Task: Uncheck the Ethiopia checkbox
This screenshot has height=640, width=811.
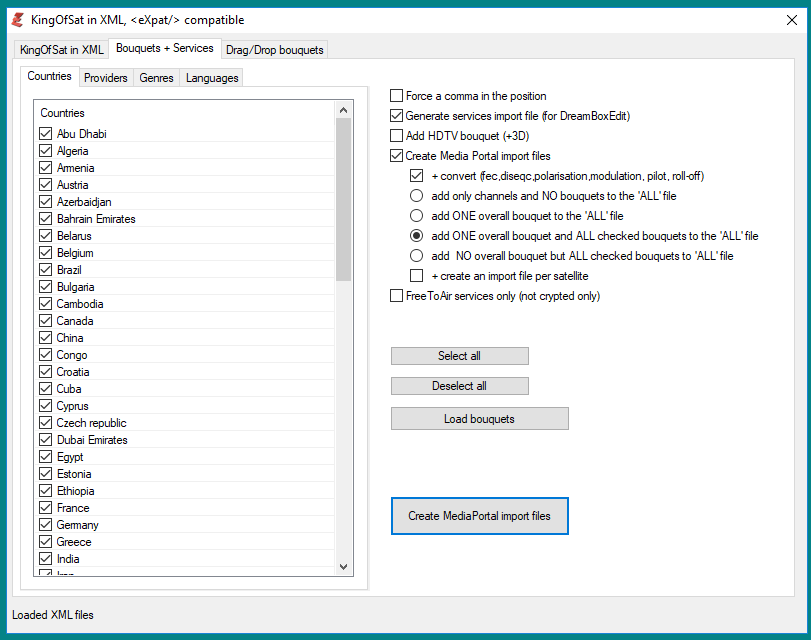Action: (x=46, y=491)
